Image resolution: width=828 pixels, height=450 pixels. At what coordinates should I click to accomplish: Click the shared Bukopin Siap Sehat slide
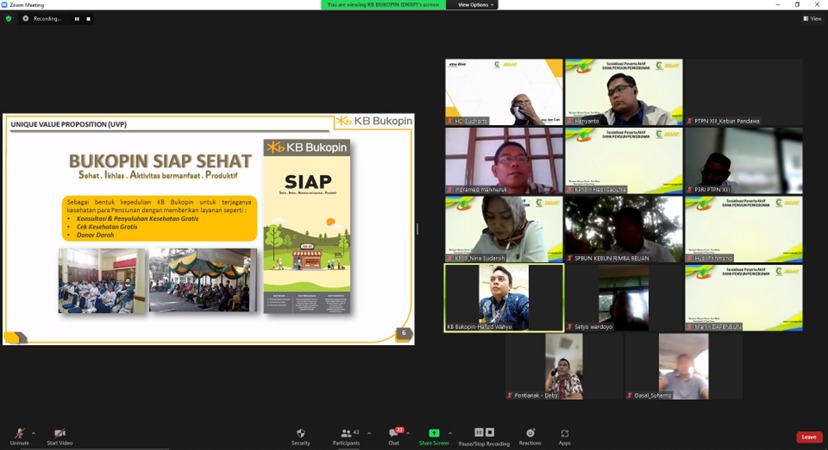tap(208, 229)
